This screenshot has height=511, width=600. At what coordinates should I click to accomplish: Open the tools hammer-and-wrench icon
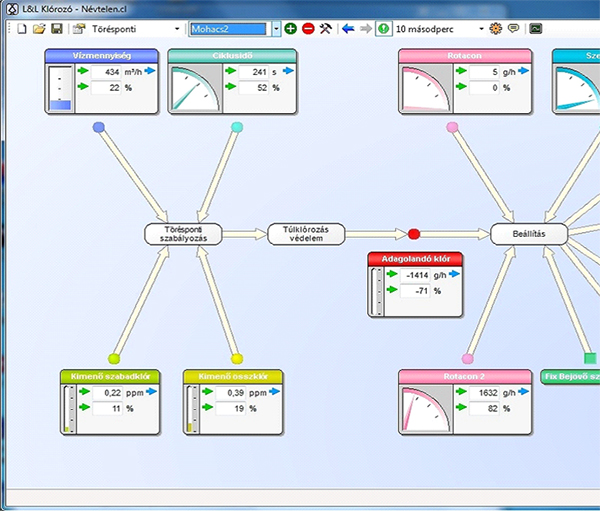pos(326,29)
